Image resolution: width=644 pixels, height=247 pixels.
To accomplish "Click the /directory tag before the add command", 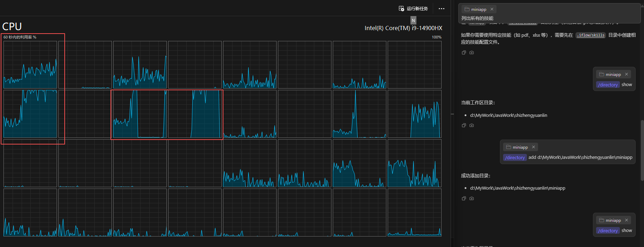I will tap(515, 157).
